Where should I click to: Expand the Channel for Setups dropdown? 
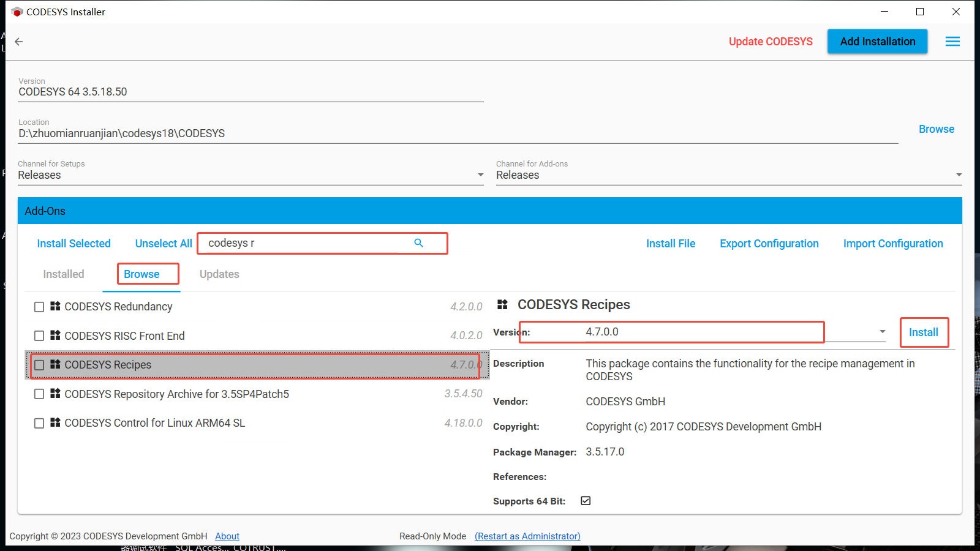point(481,175)
